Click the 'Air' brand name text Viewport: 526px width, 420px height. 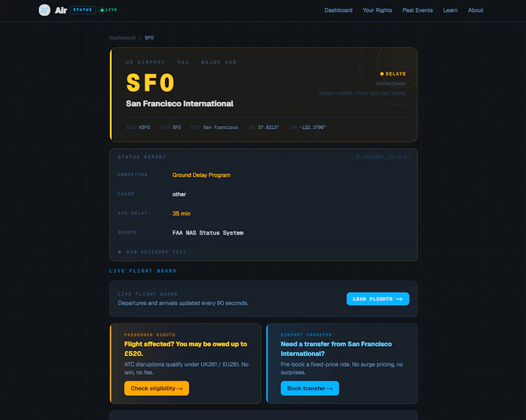coord(60,11)
